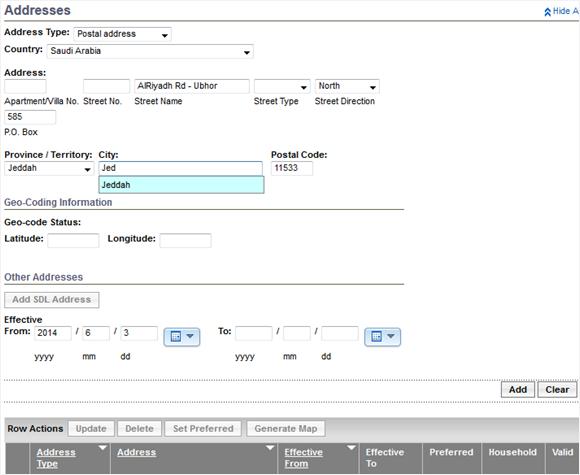Click the Apartment/Villa No. field
The height and width of the screenshot is (475, 580).
point(25,87)
